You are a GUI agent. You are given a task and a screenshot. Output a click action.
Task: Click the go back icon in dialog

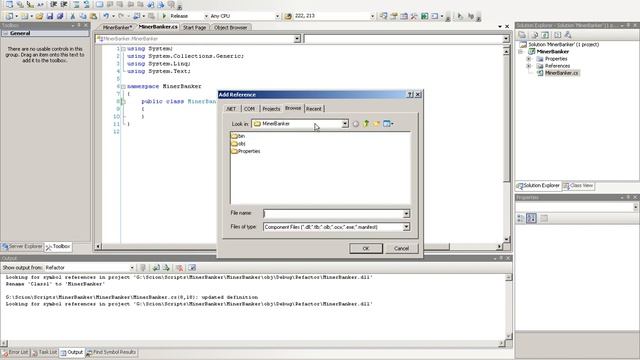[x=356, y=124]
